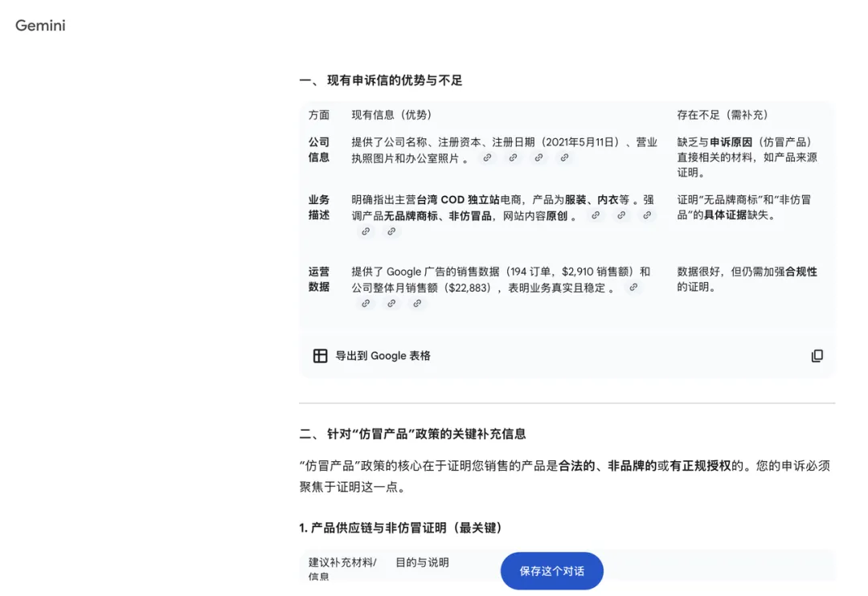Open the first citation link in 公司信息 row

[x=487, y=158]
